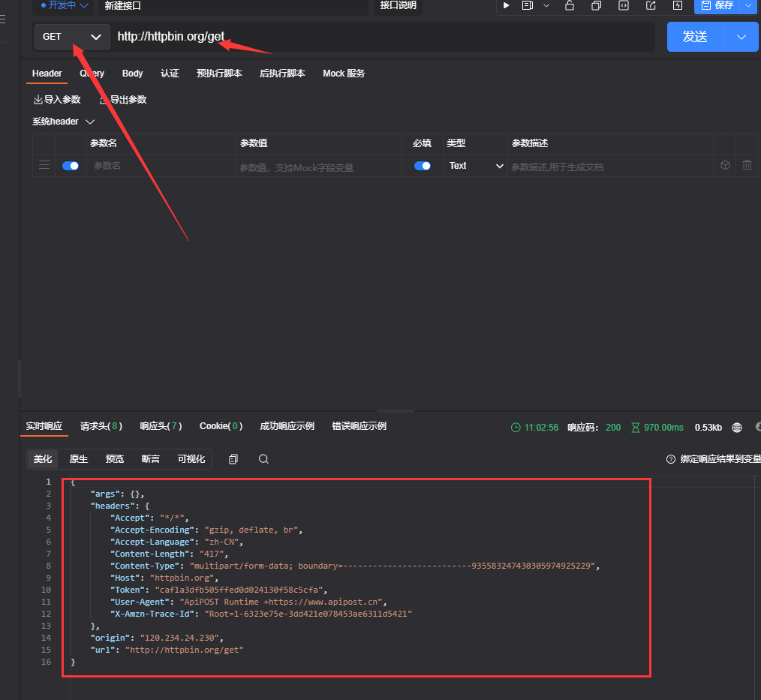Click the cube icon in parameter row
This screenshot has height=700, width=761.
tap(725, 165)
